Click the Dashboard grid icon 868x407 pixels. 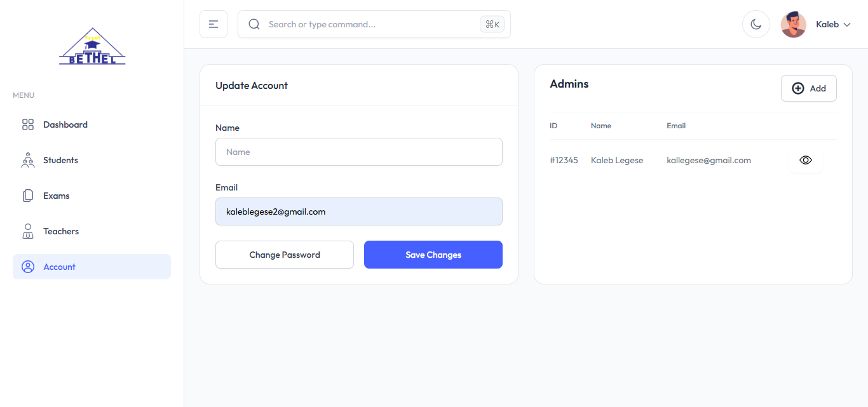point(28,124)
